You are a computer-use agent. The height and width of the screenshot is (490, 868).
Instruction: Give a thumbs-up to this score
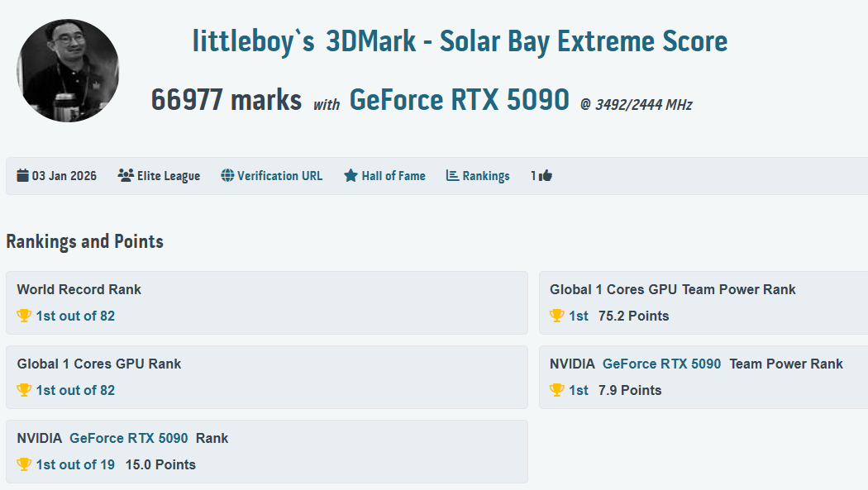point(545,175)
